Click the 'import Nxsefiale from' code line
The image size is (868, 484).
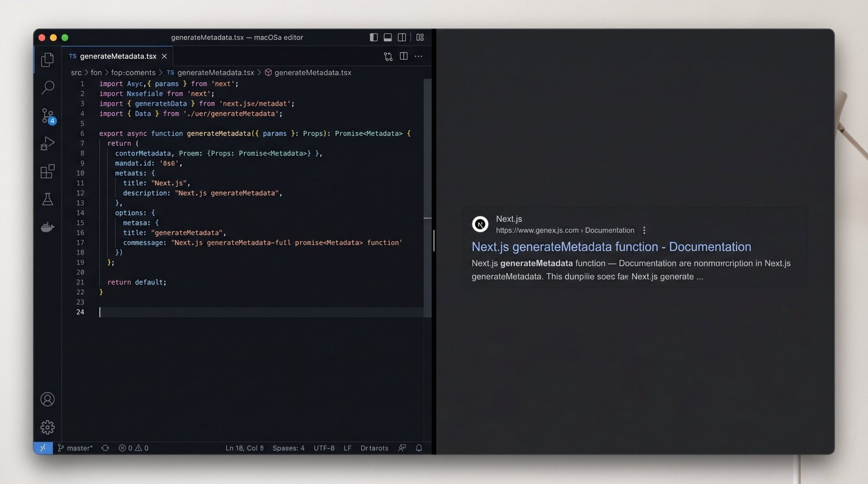[157, 94]
